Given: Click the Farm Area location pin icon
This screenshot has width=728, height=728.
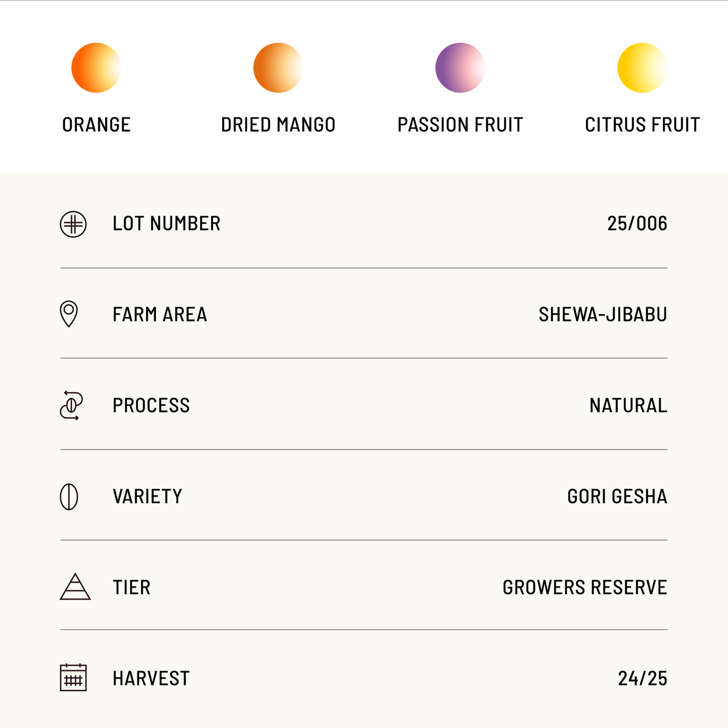Looking at the screenshot, I should click(x=69, y=314).
